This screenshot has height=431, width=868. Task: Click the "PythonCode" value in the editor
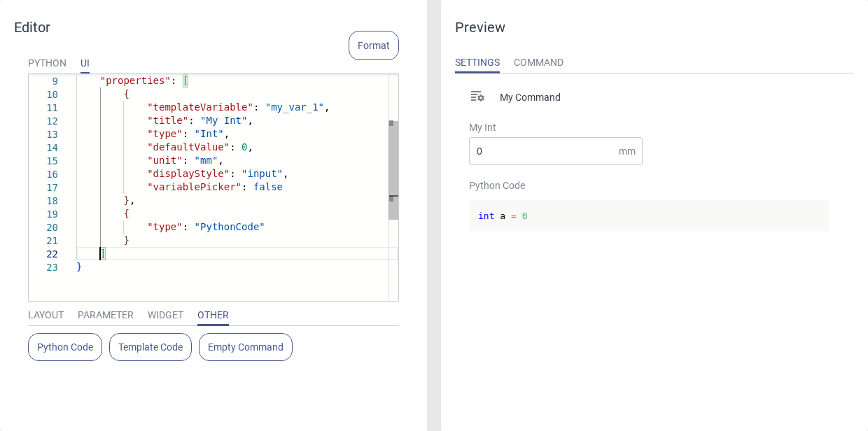(x=230, y=227)
